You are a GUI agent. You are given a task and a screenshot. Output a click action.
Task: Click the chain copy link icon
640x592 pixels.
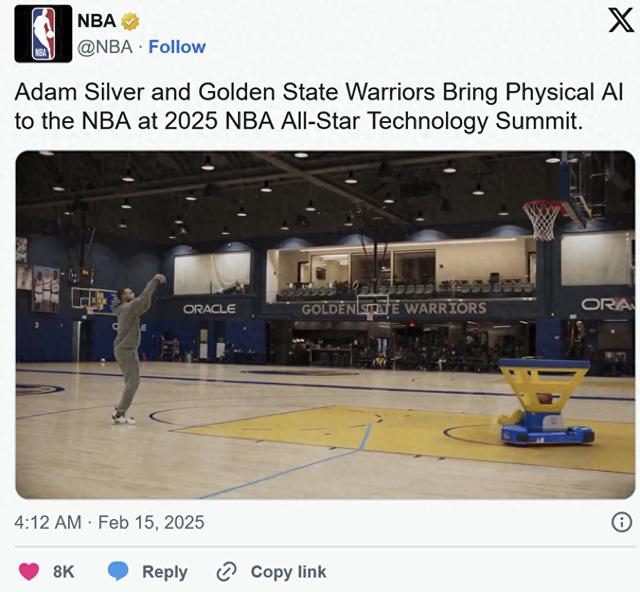(227, 571)
